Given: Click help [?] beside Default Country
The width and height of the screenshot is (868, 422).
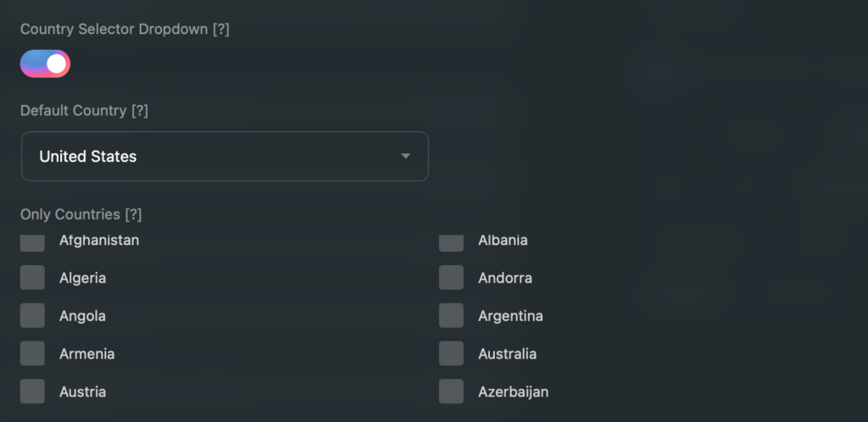Looking at the screenshot, I should coord(140,111).
